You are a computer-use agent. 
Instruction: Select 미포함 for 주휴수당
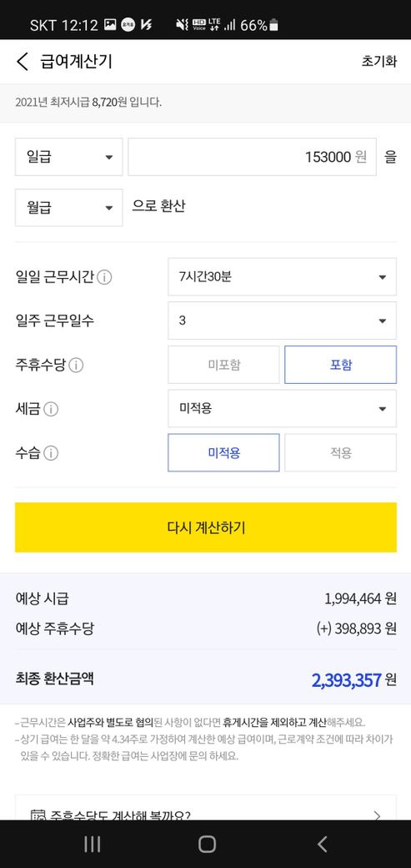coord(224,365)
